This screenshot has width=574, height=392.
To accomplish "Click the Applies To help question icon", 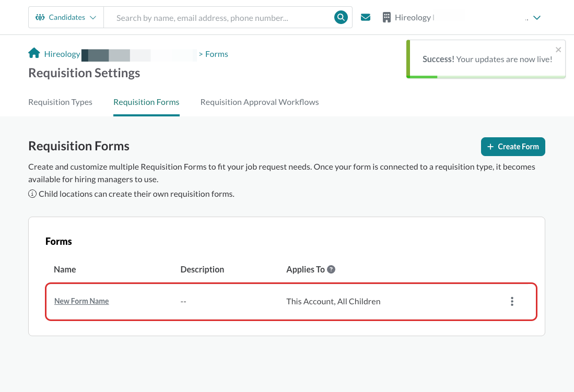I will [x=331, y=269].
